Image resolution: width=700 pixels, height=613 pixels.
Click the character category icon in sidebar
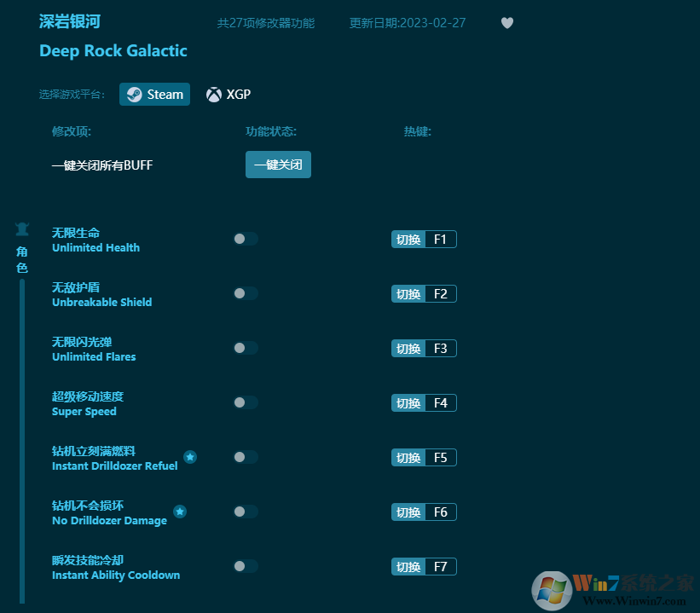coord(22,229)
